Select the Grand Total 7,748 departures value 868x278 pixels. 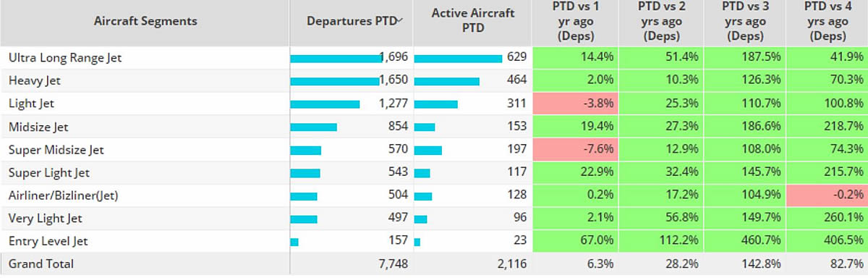tap(393, 265)
